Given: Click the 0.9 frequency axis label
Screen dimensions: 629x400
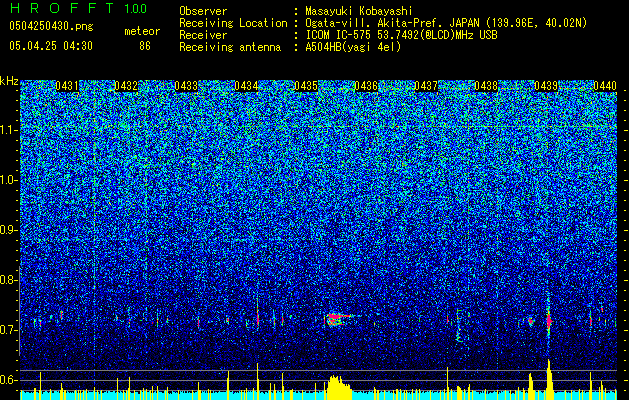Looking at the screenshot, I should [8, 230].
